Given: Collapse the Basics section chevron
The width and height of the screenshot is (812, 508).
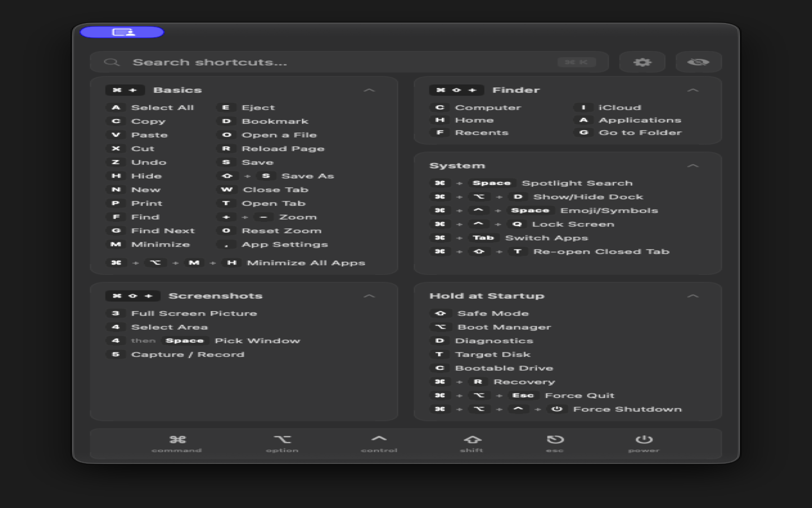Looking at the screenshot, I should 369,90.
